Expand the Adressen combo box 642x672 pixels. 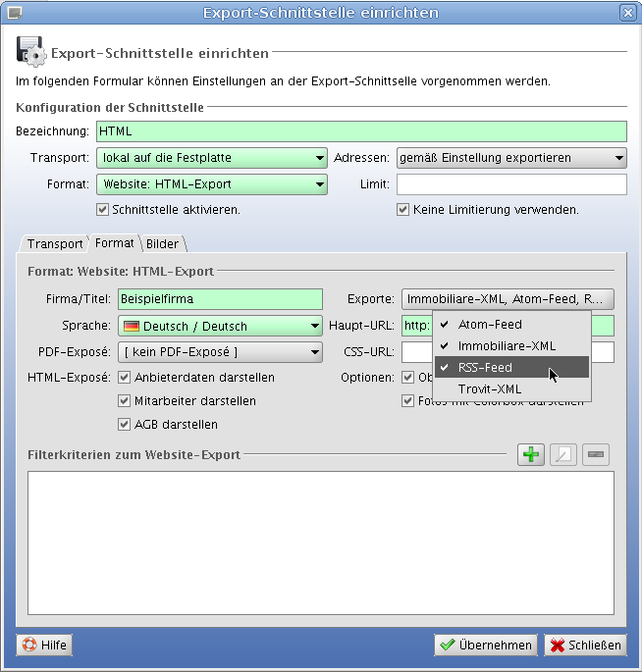[510, 158]
